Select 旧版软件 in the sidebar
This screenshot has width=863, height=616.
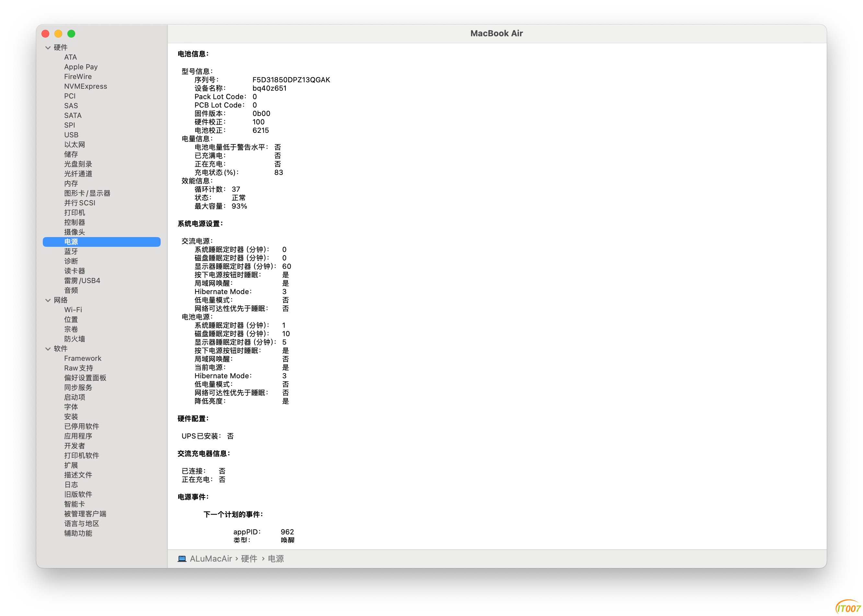pyautogui.click(x=78, y=494)
